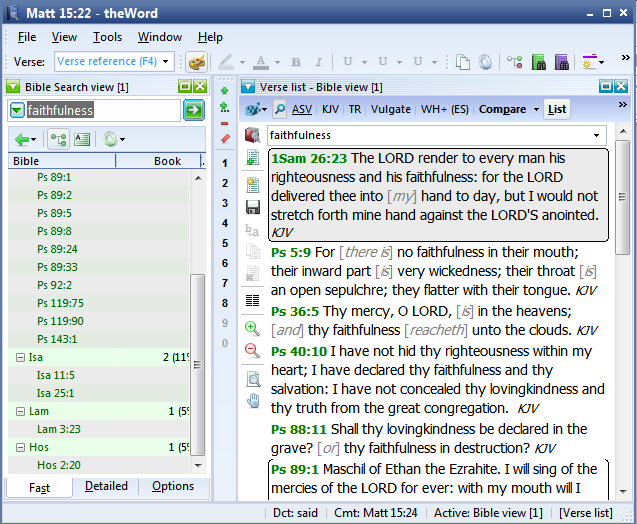Click the Bible view vertical scrollbar thumb
The width and height of the screenshot is (637, 524).
click(622, 197)
